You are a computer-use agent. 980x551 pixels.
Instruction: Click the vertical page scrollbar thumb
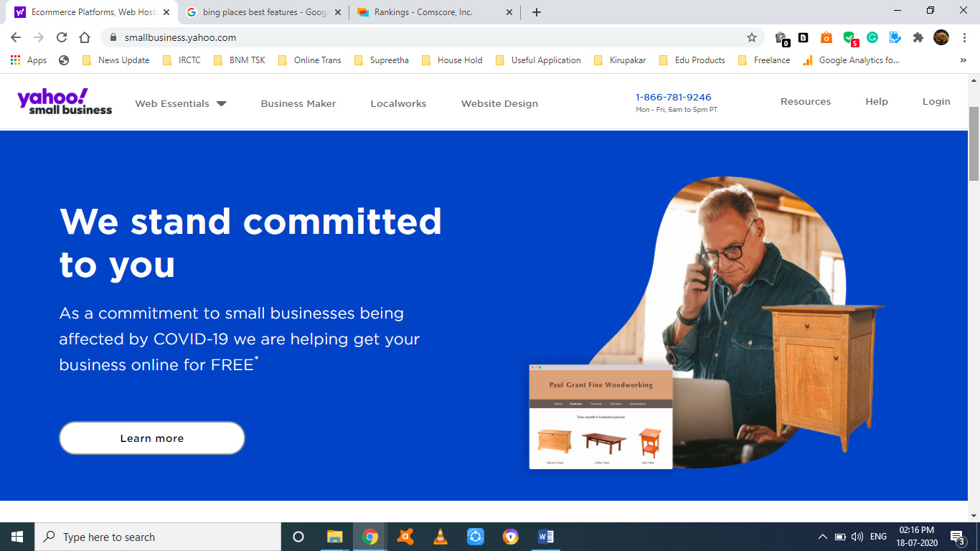pyautogui.click(x=974, y=143)
